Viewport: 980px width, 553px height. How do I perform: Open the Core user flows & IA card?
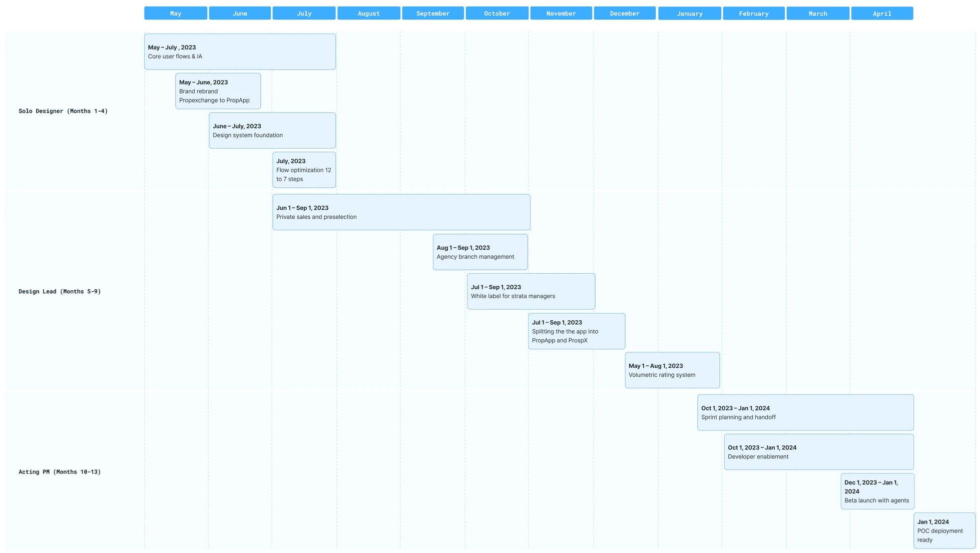[x=240, y=52]
